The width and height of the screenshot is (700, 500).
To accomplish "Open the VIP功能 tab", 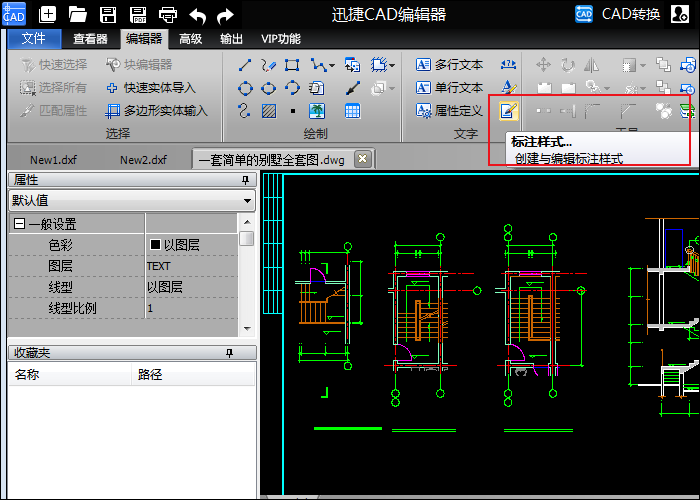I will click(281, 39).
